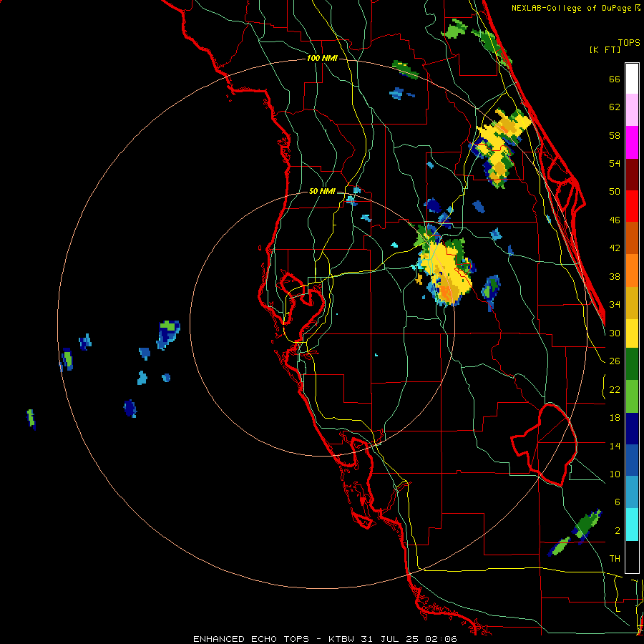This screenshot has height=644, width=644.
Task: Click the 6 value on legend scale
Action: click(x=618, y=502)
